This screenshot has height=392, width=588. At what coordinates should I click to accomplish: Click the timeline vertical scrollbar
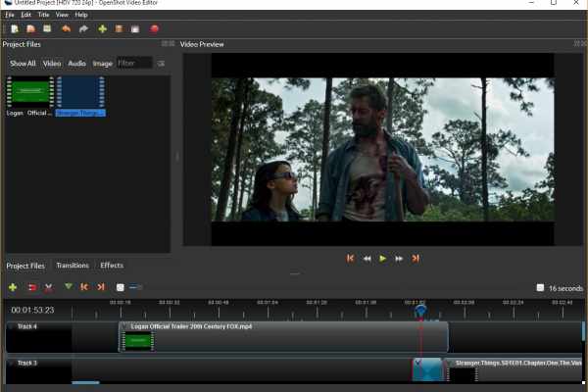pyautogui.click(x=583, y=332)
